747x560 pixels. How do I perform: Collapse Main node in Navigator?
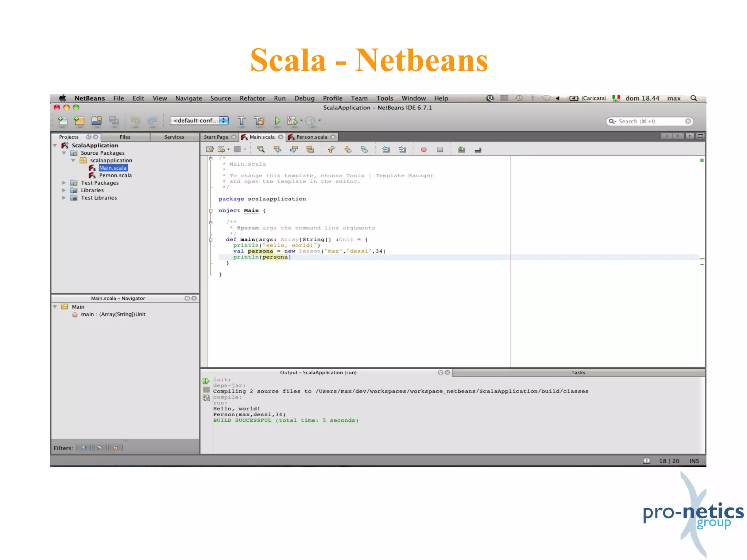point(55,307)
